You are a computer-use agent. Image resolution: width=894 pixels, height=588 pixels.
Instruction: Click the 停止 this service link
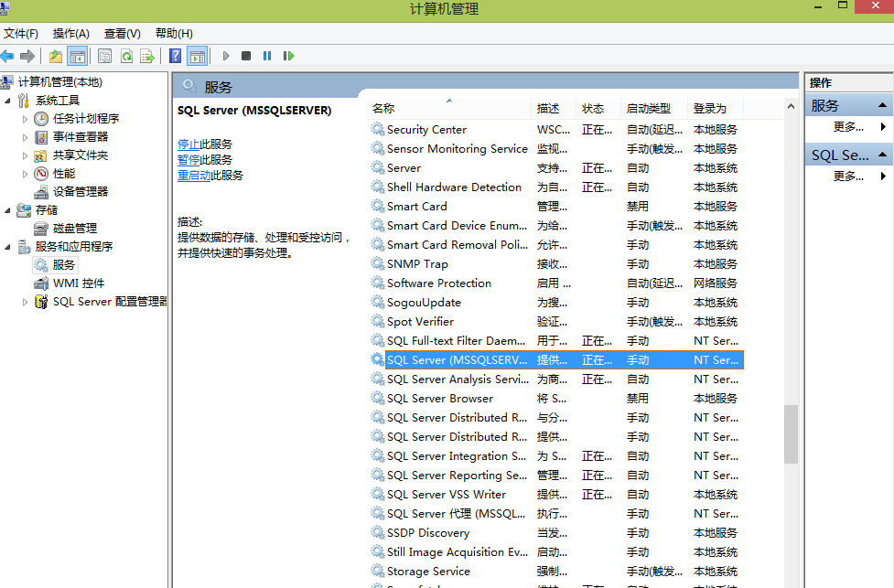tap(188, 144)
